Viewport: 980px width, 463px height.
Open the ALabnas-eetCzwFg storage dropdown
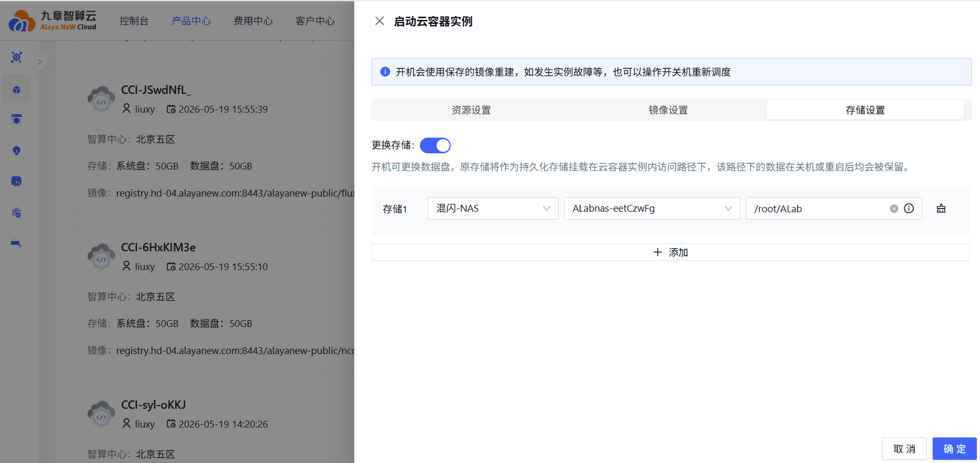click(x=652, y=209)
